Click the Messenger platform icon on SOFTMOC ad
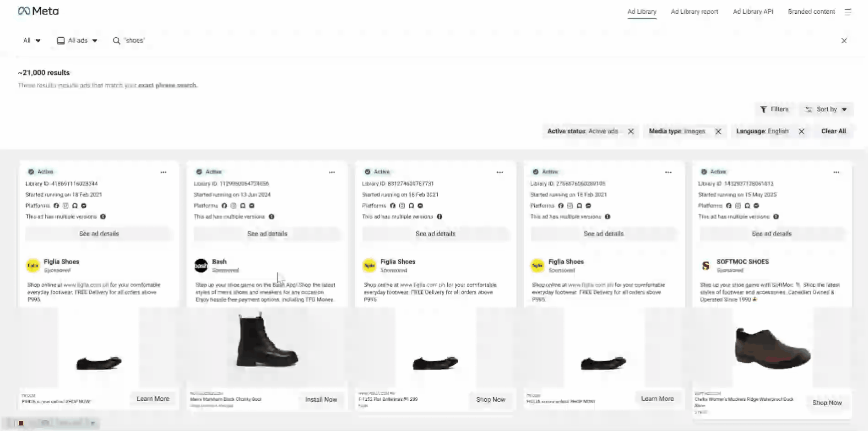This screenshot has width=868, height=431. pos(756,206)
